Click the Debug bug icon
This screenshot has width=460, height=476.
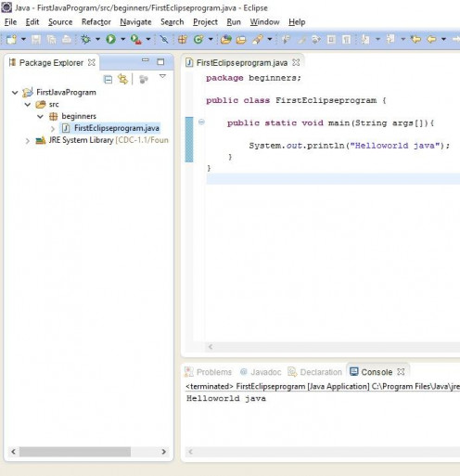(x=85, y=39)
